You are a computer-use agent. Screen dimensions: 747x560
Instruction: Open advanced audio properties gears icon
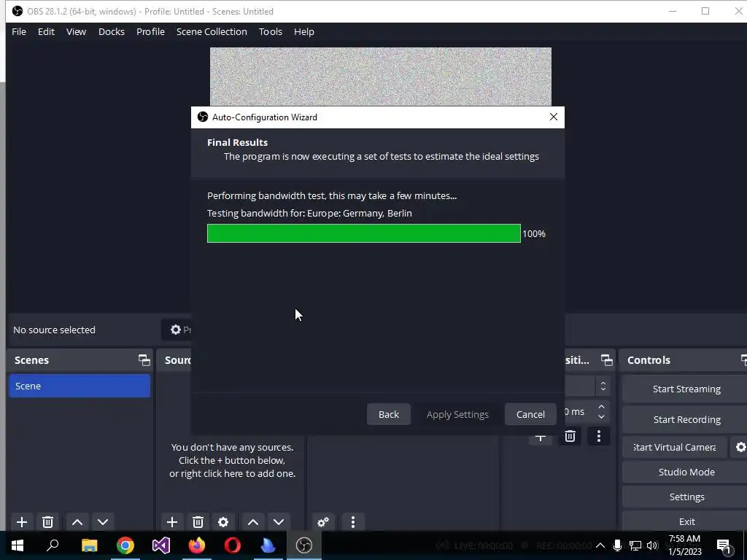(x=323, y=522)
